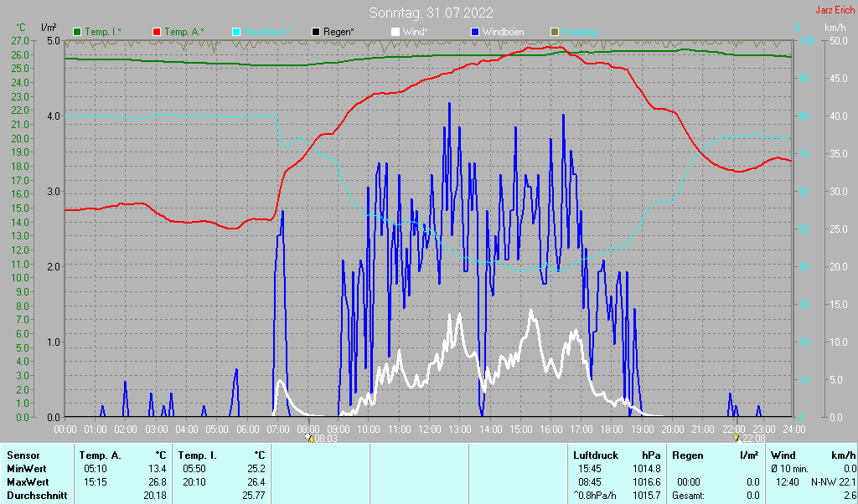Click the white Wind legend swatch
This screenshot has height=504, width=858.
tap(395, 33)
